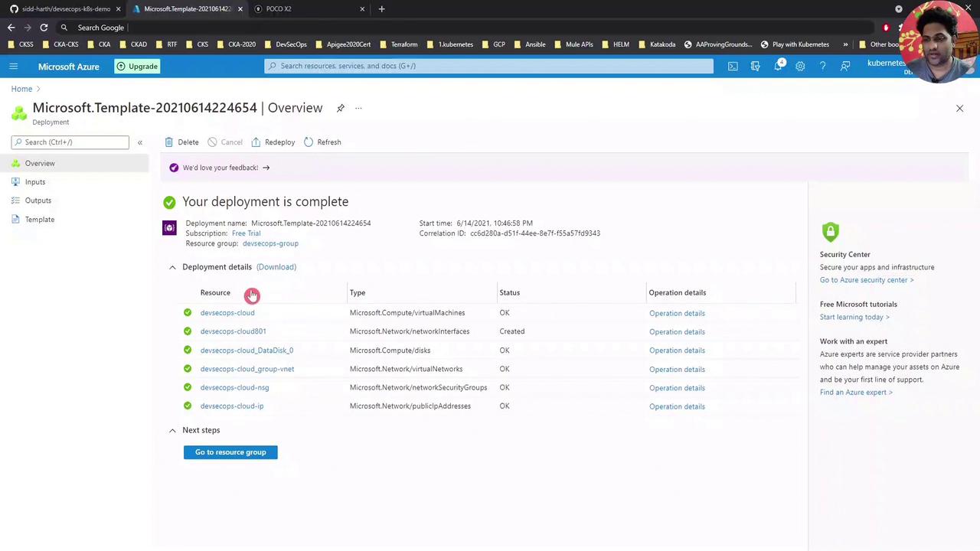Open the Azure portal hamburger menu

[13, 67]
